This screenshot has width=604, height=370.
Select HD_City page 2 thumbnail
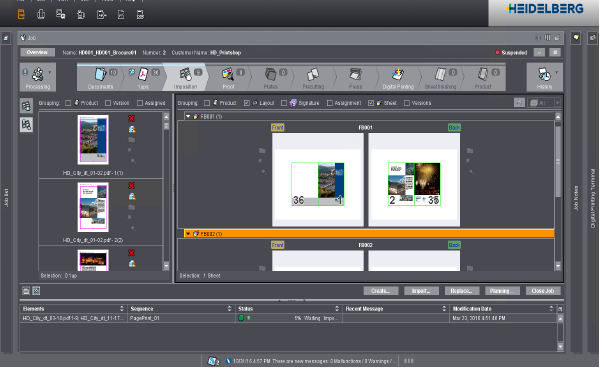tap(93, 207)
